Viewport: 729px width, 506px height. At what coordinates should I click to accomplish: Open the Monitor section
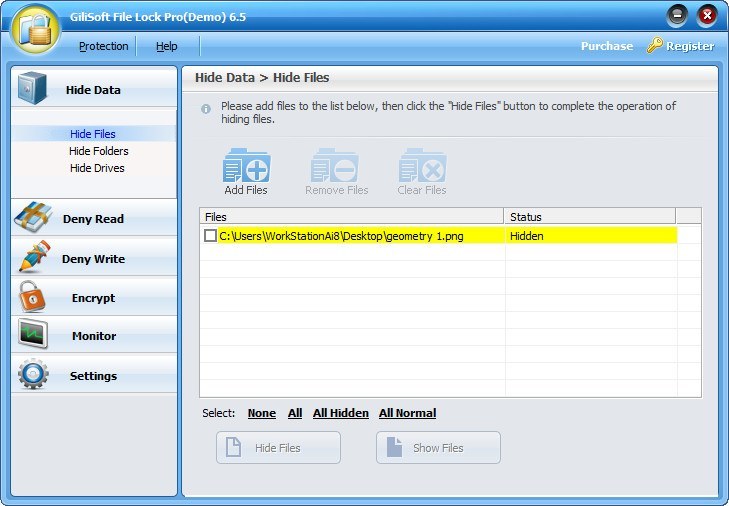93,335
